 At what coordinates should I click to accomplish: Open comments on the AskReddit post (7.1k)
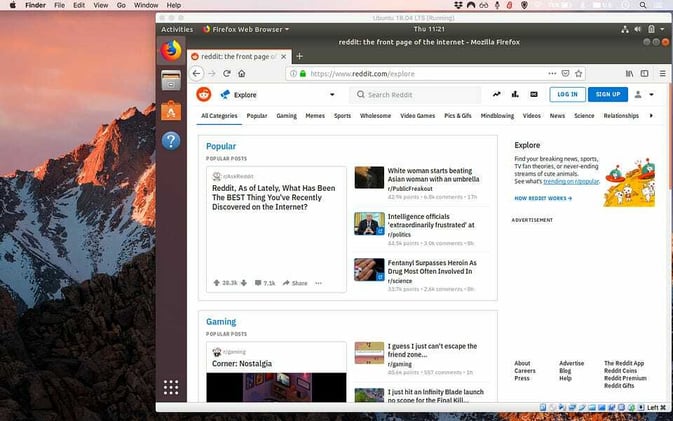pos(265,283)
